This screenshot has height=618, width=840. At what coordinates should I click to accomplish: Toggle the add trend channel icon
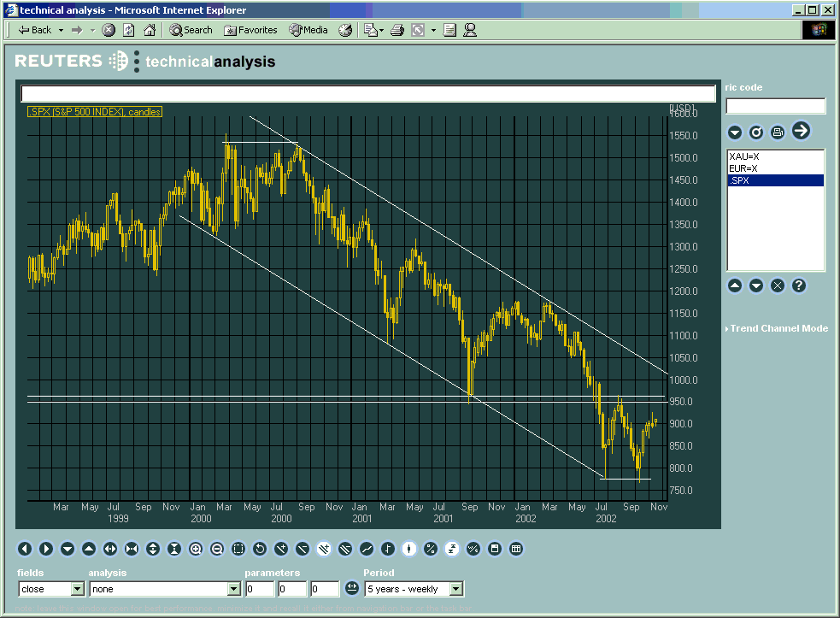pos(324,549)
